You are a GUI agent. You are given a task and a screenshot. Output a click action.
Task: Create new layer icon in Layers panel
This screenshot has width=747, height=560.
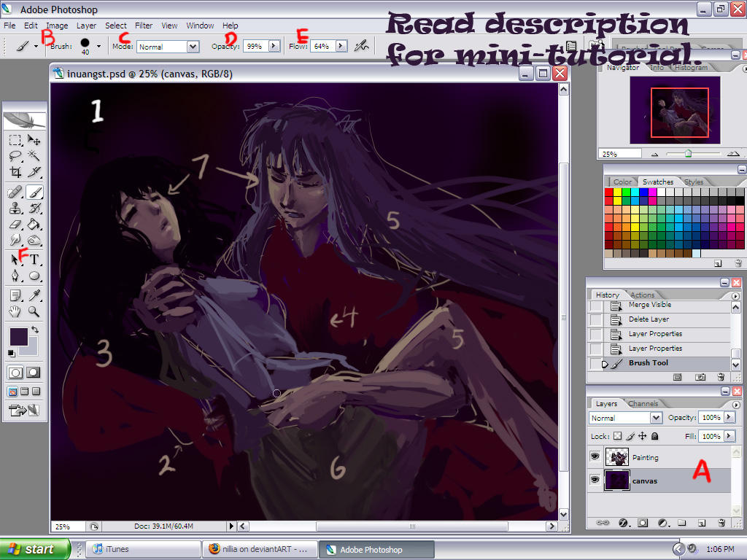pos(701,523)
